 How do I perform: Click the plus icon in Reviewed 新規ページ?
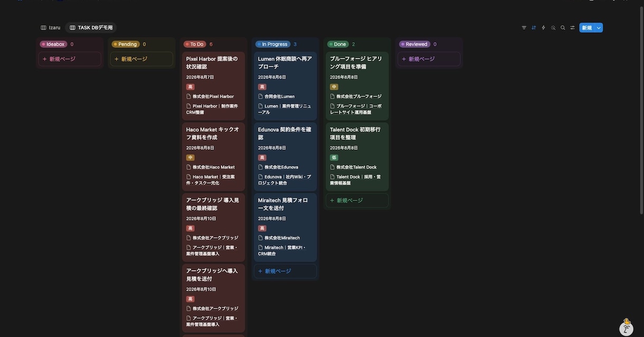[404, 59]
